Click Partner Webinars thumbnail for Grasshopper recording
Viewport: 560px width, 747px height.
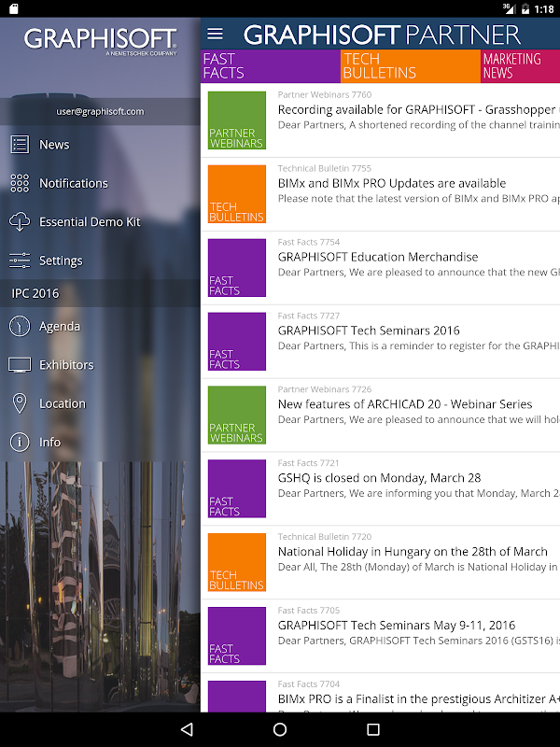[237, 120]
